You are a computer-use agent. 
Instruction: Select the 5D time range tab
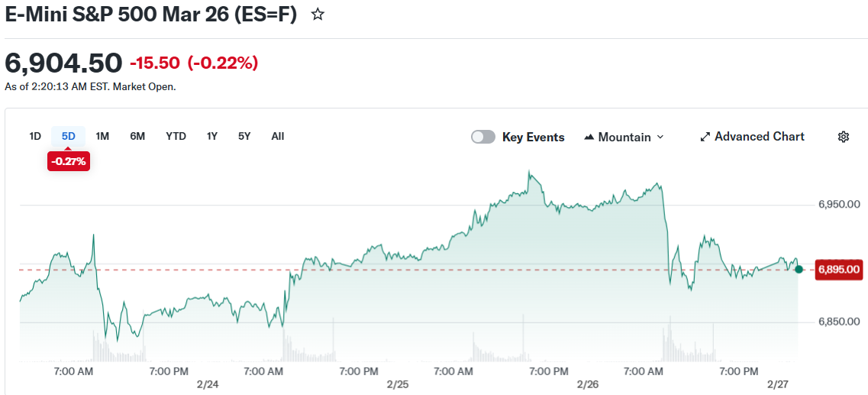[69, 136]
